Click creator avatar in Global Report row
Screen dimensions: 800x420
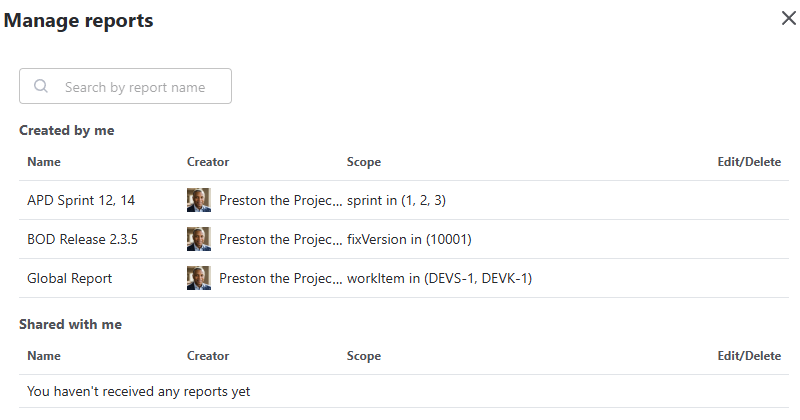(199, 278)
